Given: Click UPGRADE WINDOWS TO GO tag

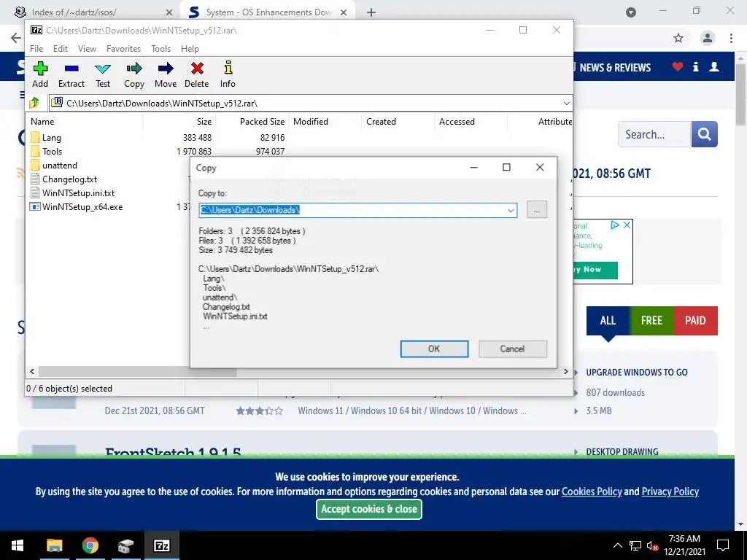Looking at the screenshot, I should click(636, 373).
